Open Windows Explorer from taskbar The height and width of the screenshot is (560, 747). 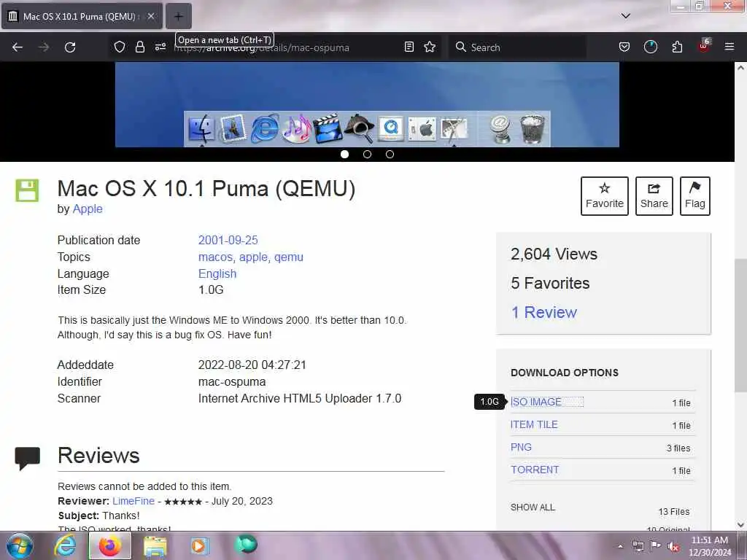(x=155, y=546)
